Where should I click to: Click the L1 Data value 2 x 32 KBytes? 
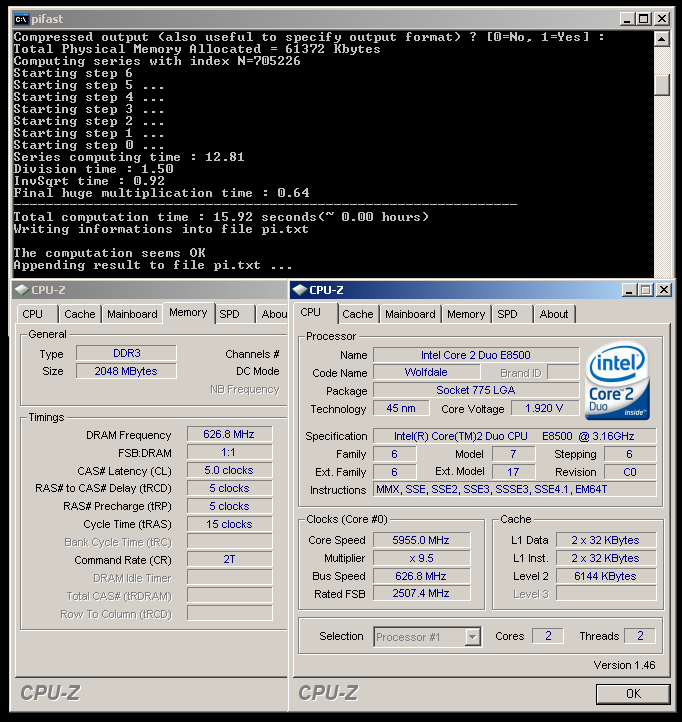pos(606,540)
